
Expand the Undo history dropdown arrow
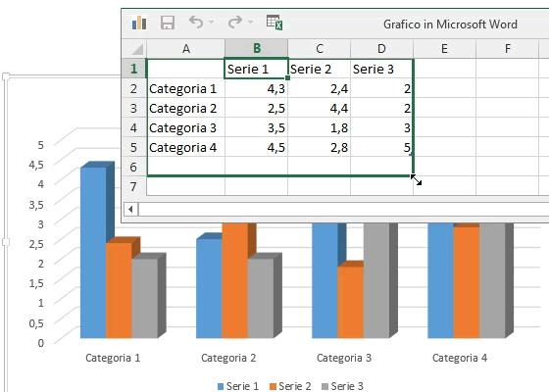211,22
